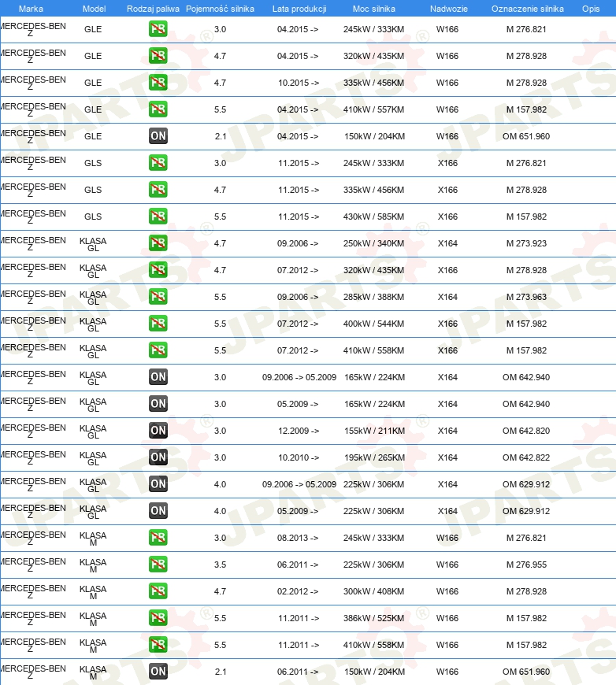This screenshot has height=685, width=616.
Task: Click the Pojemność silnika column header
Action: [x=220, y=9]
